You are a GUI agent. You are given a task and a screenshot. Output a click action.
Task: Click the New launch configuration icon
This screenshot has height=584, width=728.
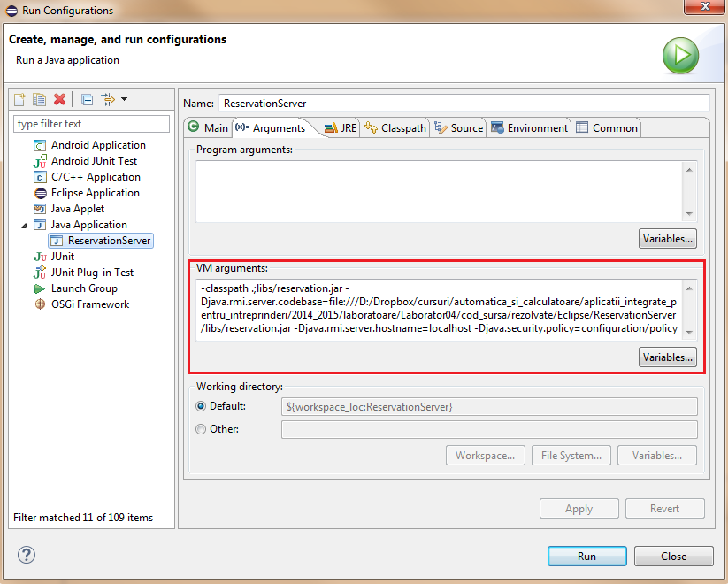click(x=19, y=99)
